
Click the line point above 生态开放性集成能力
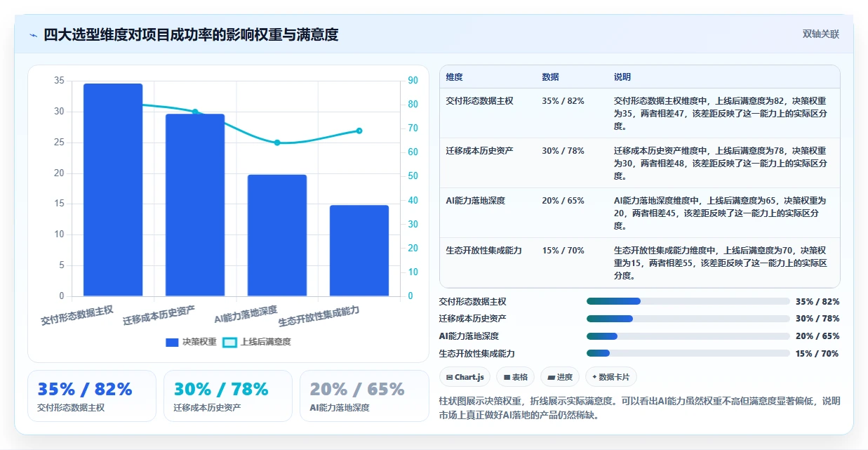359,131
